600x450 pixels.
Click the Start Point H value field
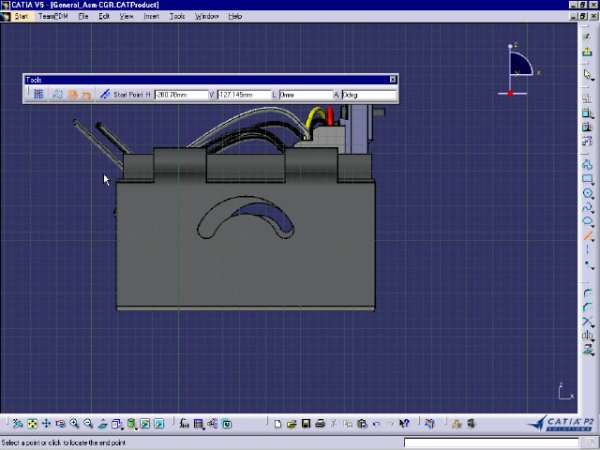[181, 95]
